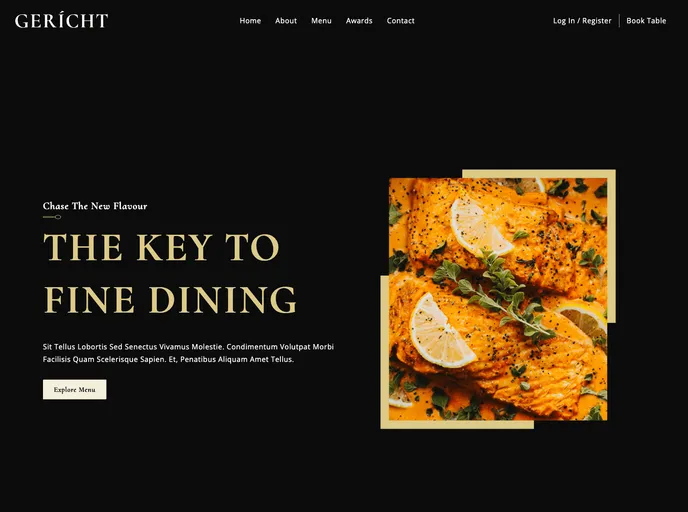Click the spoon divider icon under subtitle

tap(52, 217)
